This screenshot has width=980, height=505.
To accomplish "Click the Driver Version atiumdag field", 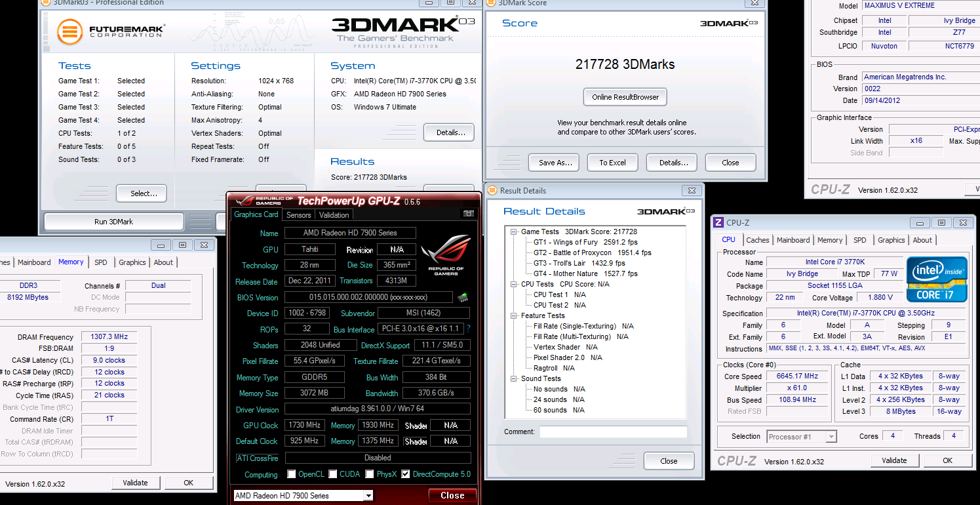I will [x=378, y=409].
